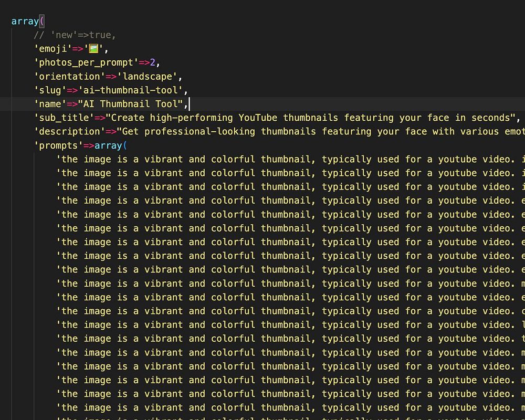Click the 'orientation' key
Viewport: 525px width, 420px height.
(70, 76)
